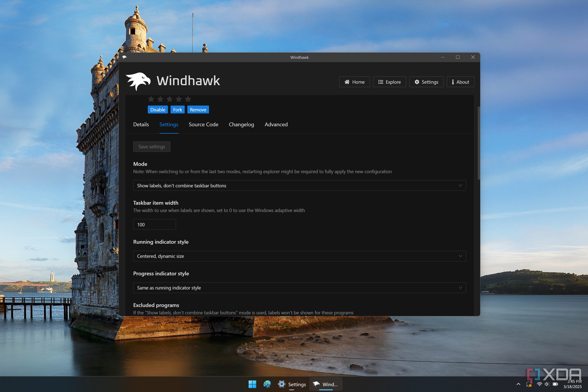Viewport: 588px width, 392px height.
Task: Maximize the Windhawk window
Action: 458,57
